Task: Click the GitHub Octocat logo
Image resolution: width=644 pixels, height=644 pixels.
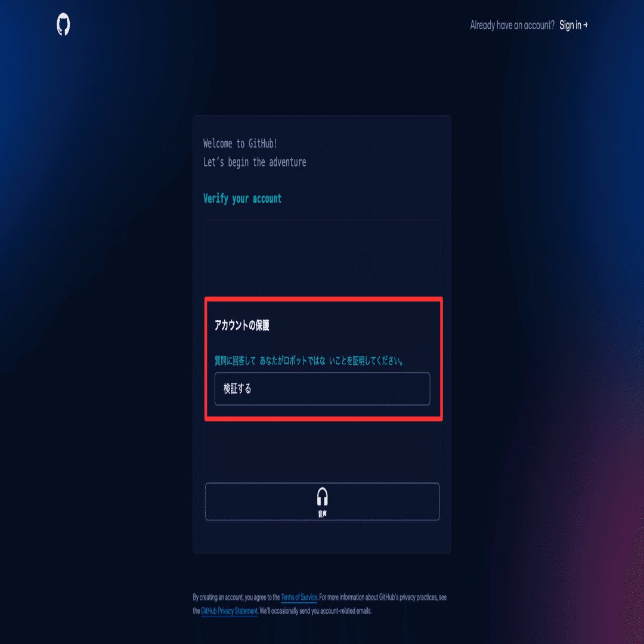Action: coord(63,24)
